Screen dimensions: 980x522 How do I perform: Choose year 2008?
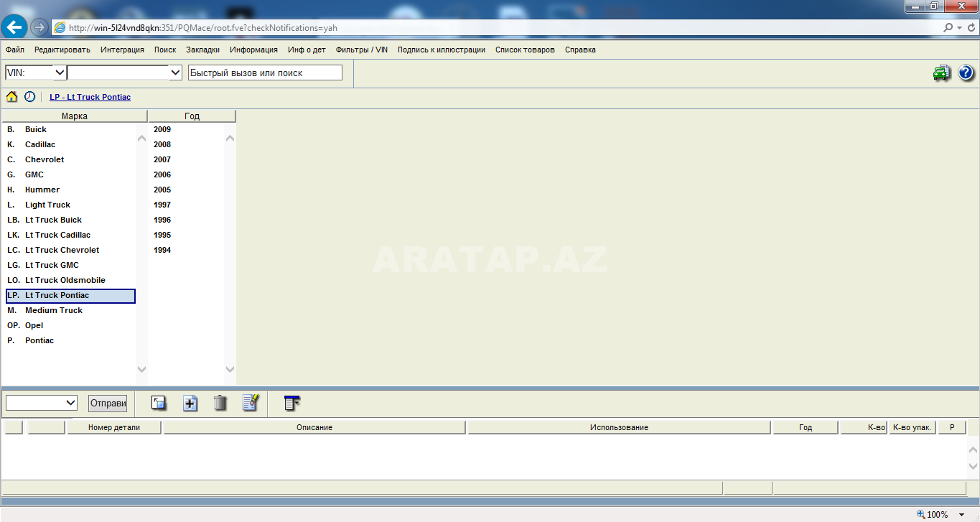[162, 144]
